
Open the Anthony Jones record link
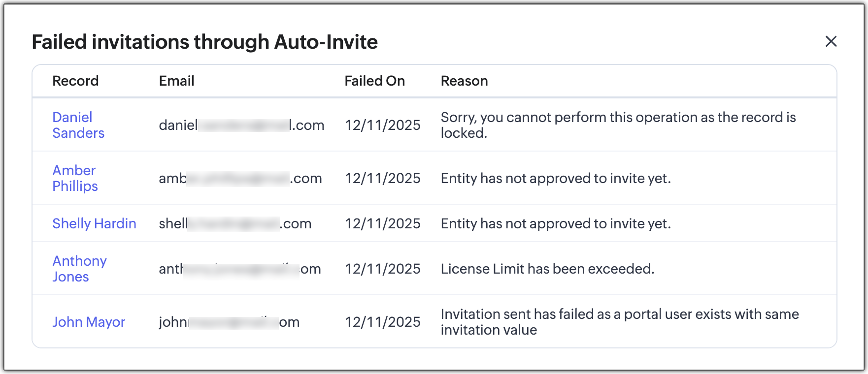pyautogui.click(x=79, y=269)
